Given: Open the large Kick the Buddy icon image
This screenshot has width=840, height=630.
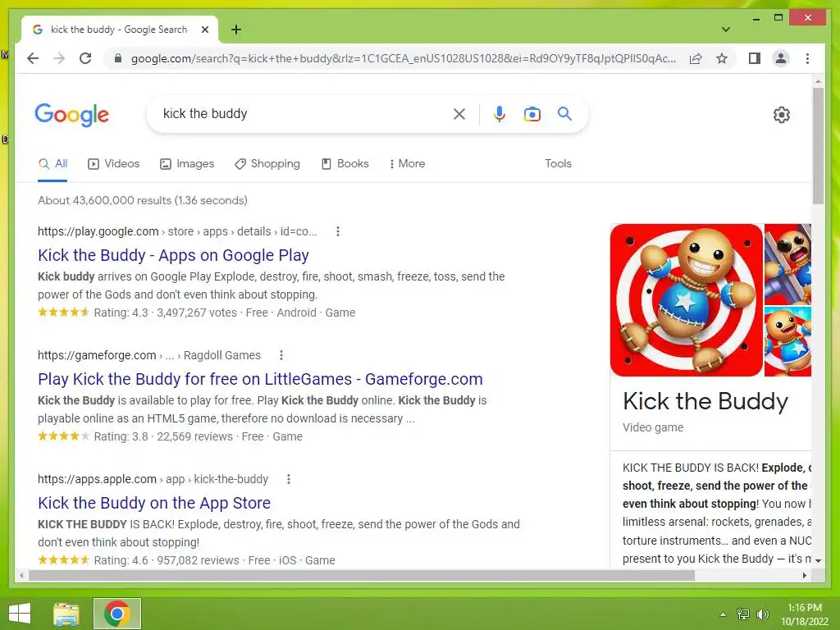Looking at the screenshot, I should (687, 300).
